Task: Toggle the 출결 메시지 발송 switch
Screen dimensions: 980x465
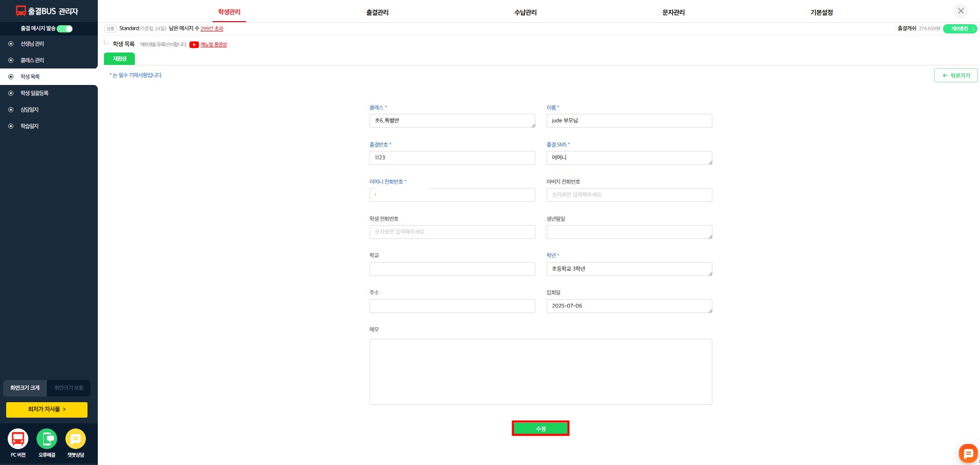Action: pyautogui.click(x=65, y=29)
